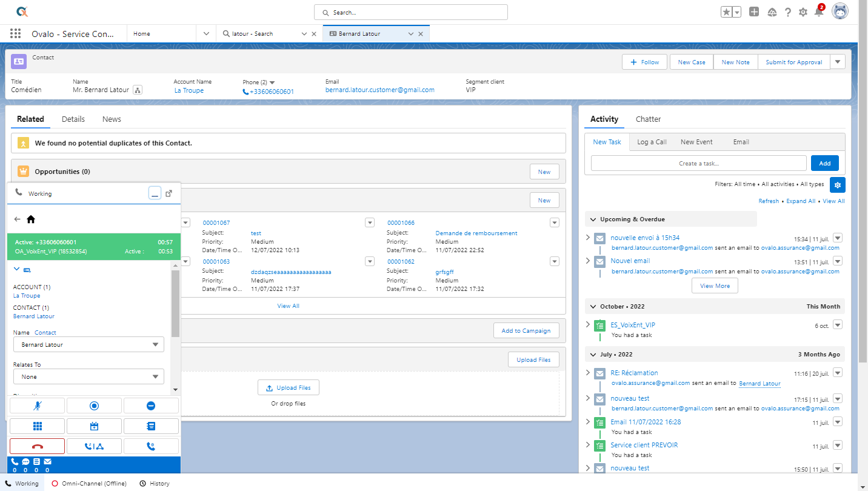Expand the ES_VoixEnt_VIP task entry
Image resolution: width=868 pixels, height=491 pixels.
click(x=588, y=325)
